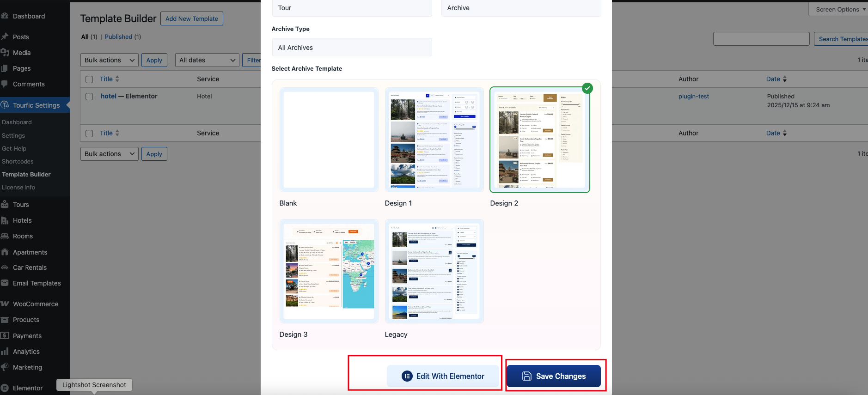Select the Design 3 archive template thumbnail
The height and width of the screenshot is (395, 868).
(x=329, y=272)
